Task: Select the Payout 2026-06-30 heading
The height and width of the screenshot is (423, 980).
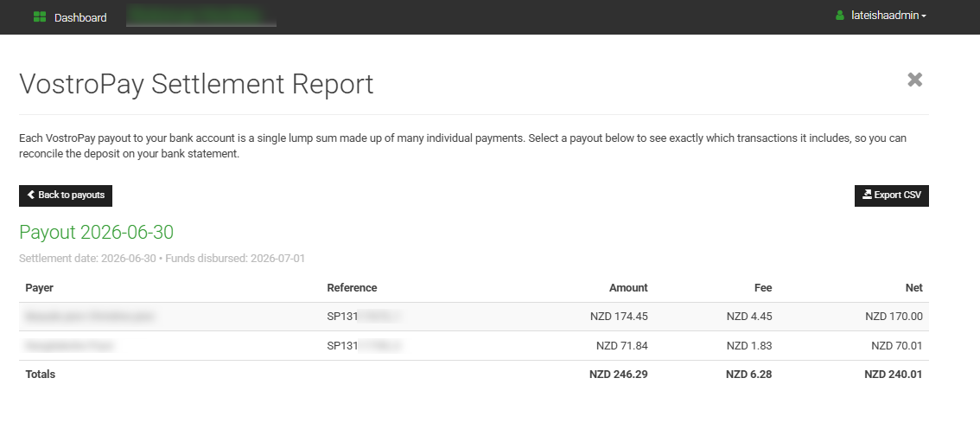Action: (96, 232)
